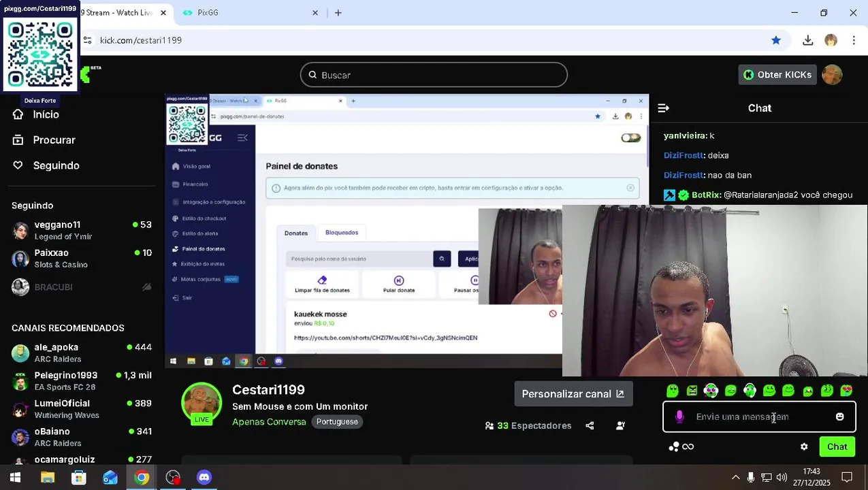Open the offline BRACUBI channel
Screen dimensions: 868x490
tap(82, 287)
